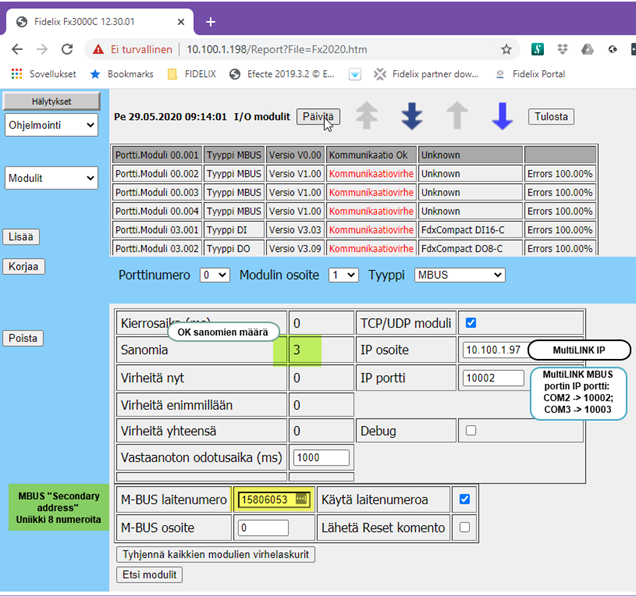The height and width of the screenshot is (597, 636).
Task: Go back using browser back arrow
Action: 17,49
